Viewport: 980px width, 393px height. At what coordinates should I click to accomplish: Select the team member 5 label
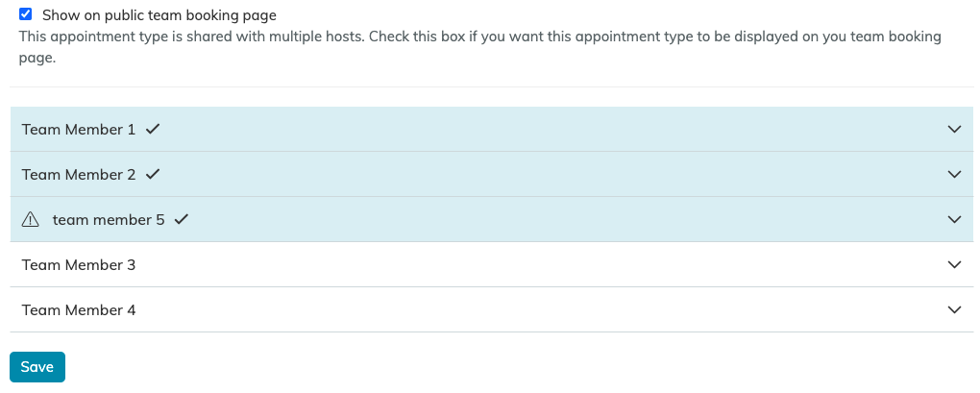[x=109, y=219]
